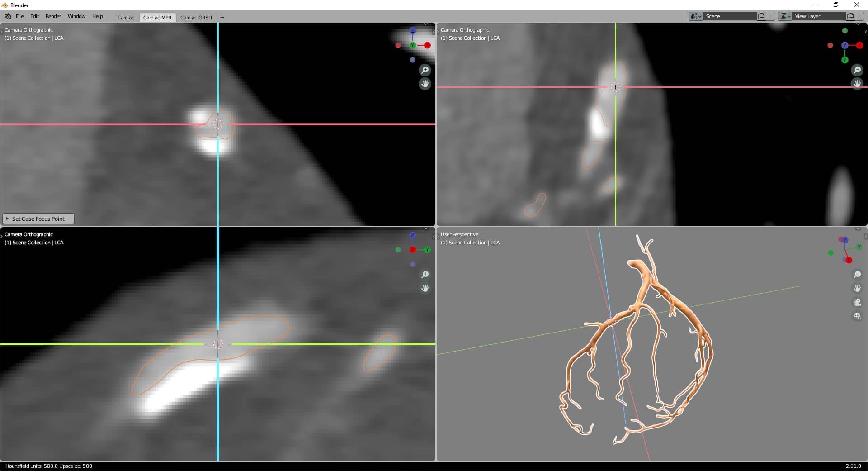Viewport: 868px width, 471px height.
Task: Expand the Set Case Focus Point panel arrow
Action: tap(7, 219)
